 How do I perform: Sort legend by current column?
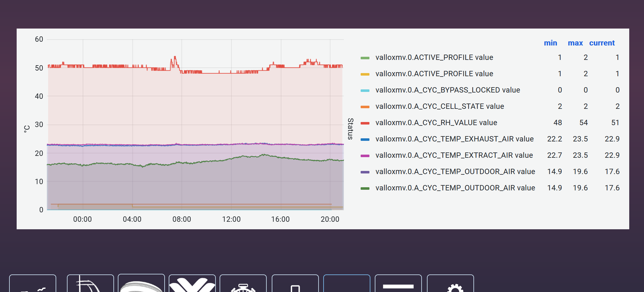602,43
